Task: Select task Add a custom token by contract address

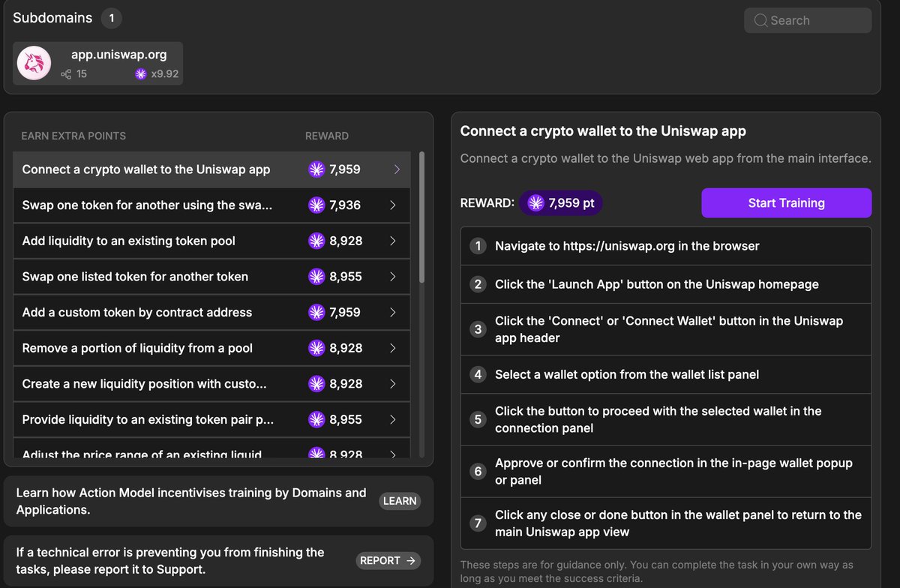Action: pos(211,312)
